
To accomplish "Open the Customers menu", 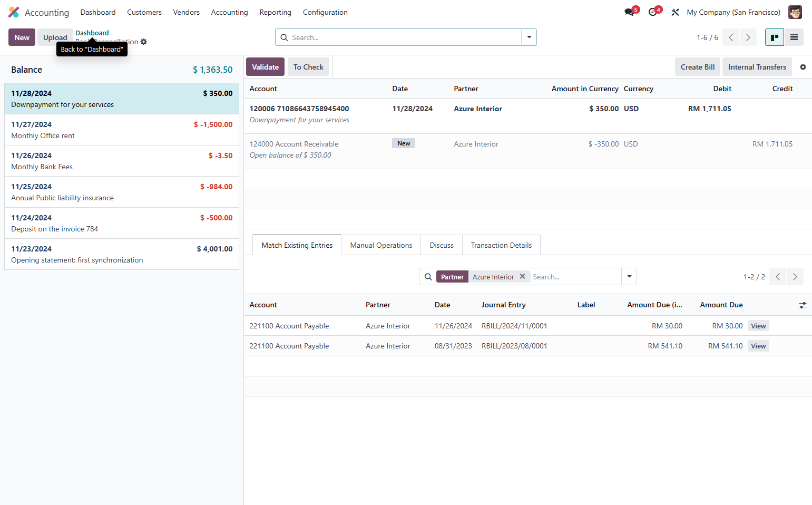I will click(144, 12).
